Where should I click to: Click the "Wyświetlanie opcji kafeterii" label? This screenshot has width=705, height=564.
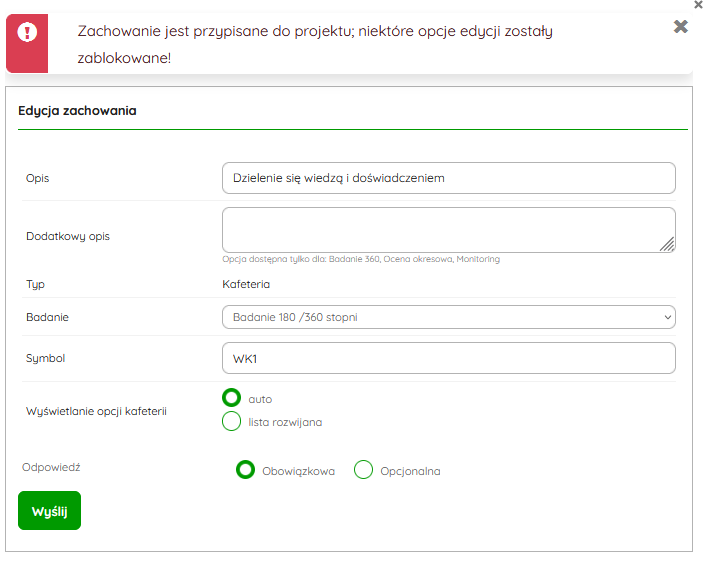(96, 410)
